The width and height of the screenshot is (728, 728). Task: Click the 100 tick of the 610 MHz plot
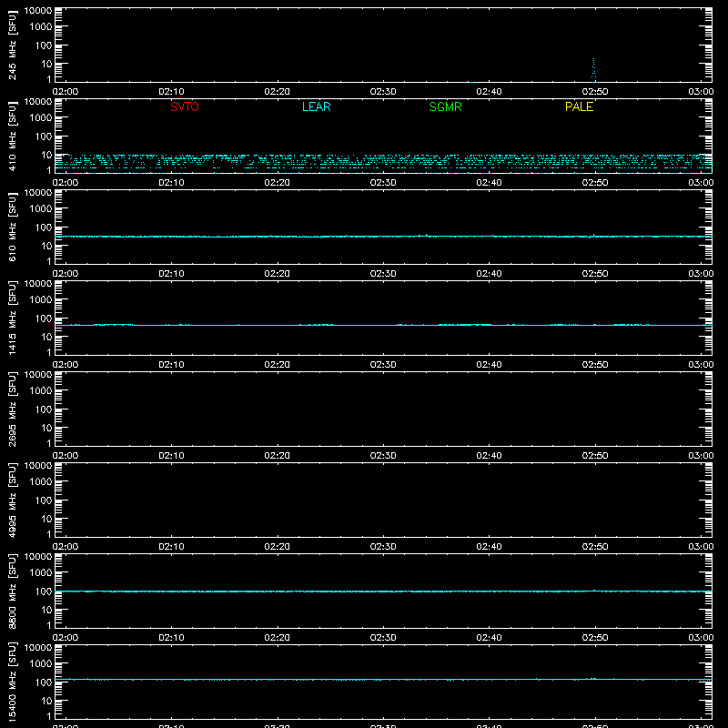pyautogui.click(x=44, y=227)
